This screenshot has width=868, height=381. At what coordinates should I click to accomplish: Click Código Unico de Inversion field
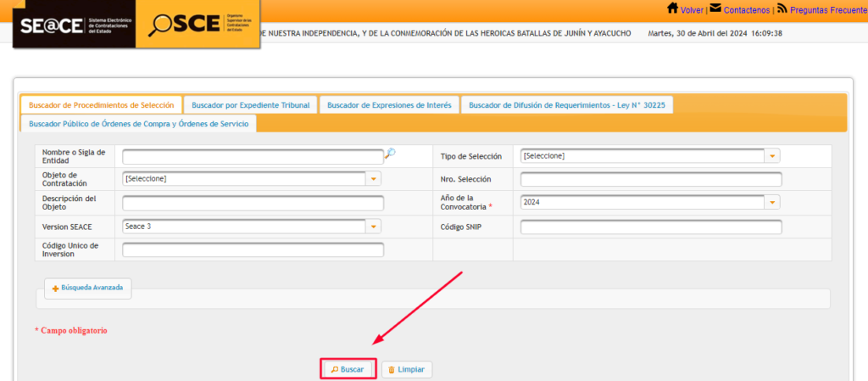(x=253, y=250)
